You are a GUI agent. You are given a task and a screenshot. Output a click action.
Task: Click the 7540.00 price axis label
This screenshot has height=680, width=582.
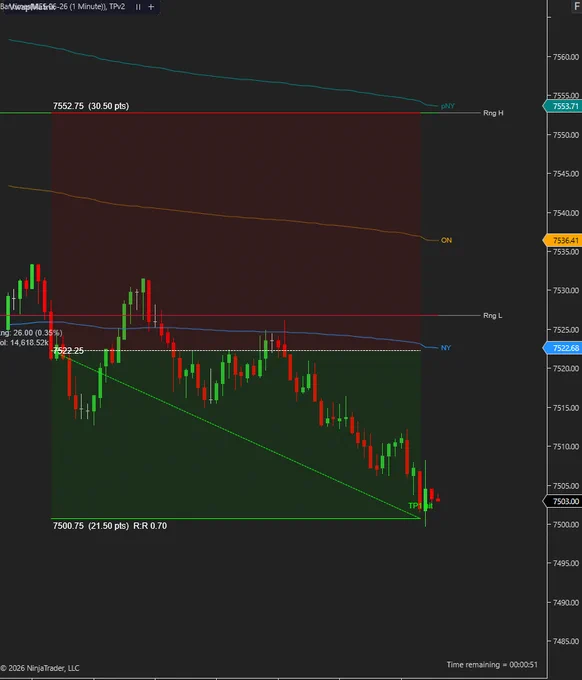coord(566,213)
